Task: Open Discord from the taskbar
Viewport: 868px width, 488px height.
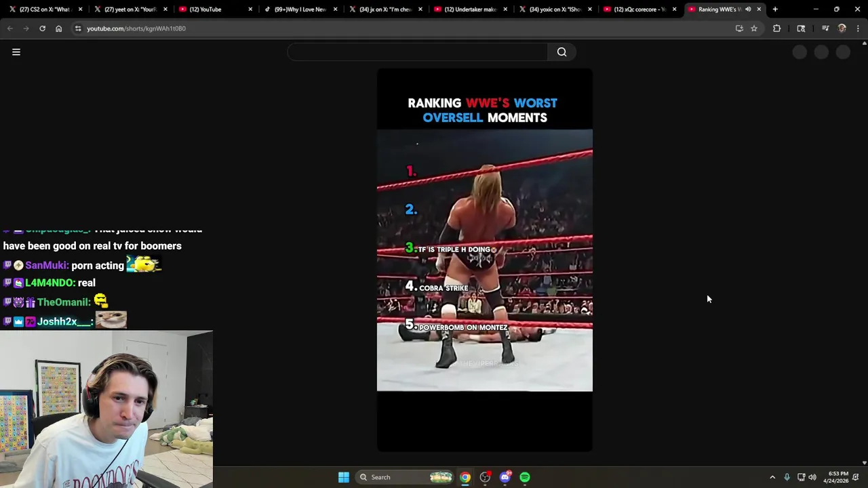Action: pos(505,477)
